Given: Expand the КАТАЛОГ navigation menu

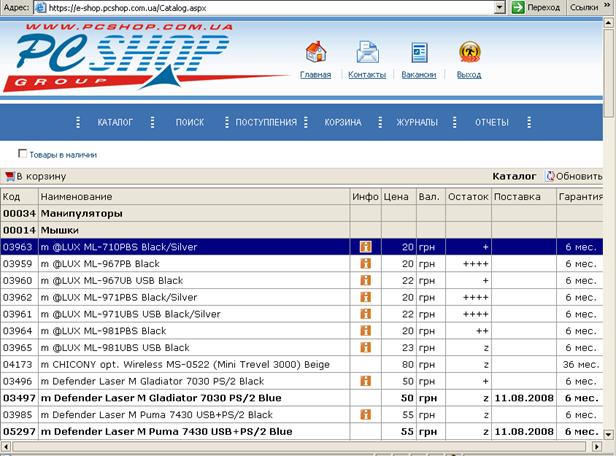Looking at the screenshot, I should tap(115, 123).
